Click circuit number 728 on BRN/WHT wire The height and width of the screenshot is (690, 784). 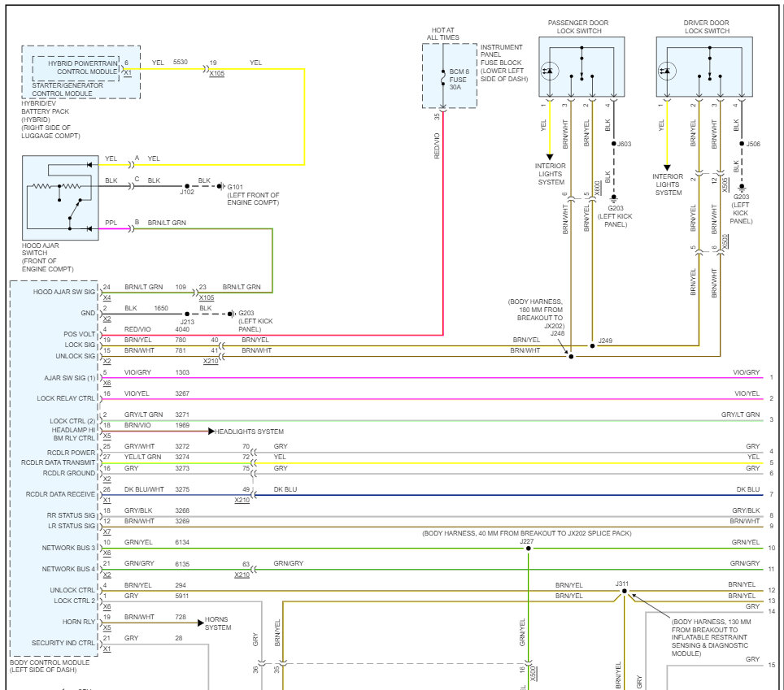click(x=181, y=617)
